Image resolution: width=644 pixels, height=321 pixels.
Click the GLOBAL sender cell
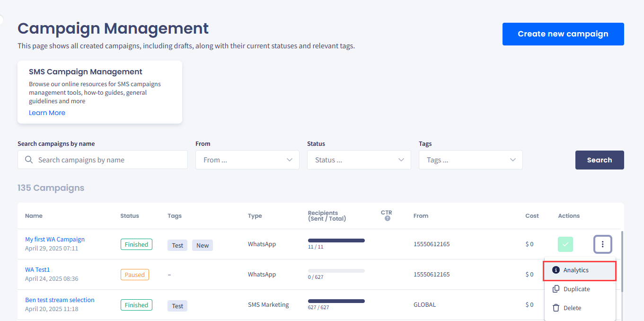[x=424, y=305]
